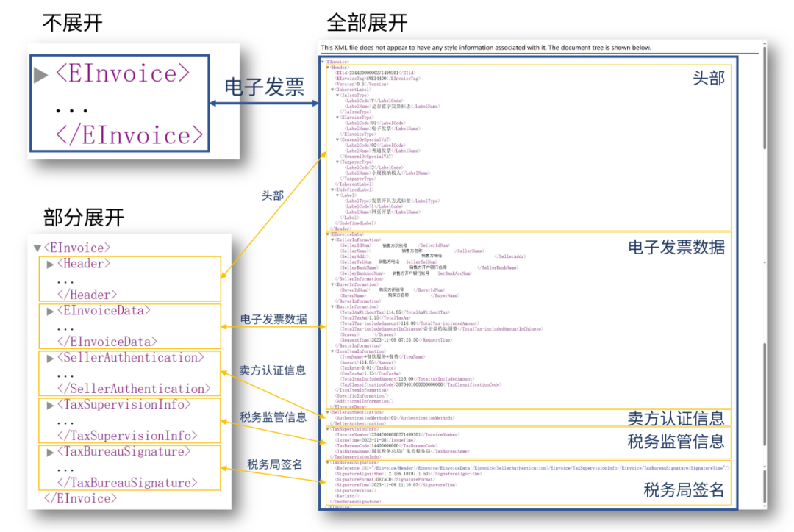Expand the collapsed <EInvoice> root node
The width and height of the screenshot is (794, 532).
point(39,73)
